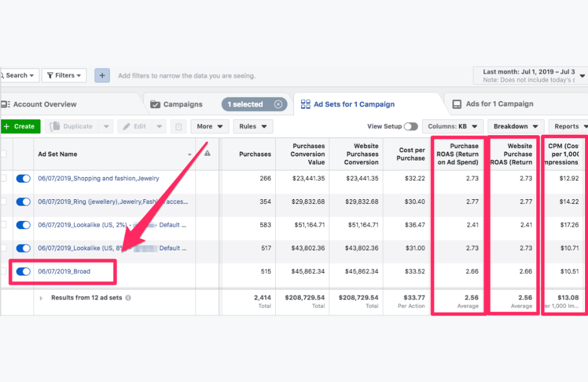Click the green Create button
Image resolution: width=588 pixels, height=382 pixels.
[20, 127]
